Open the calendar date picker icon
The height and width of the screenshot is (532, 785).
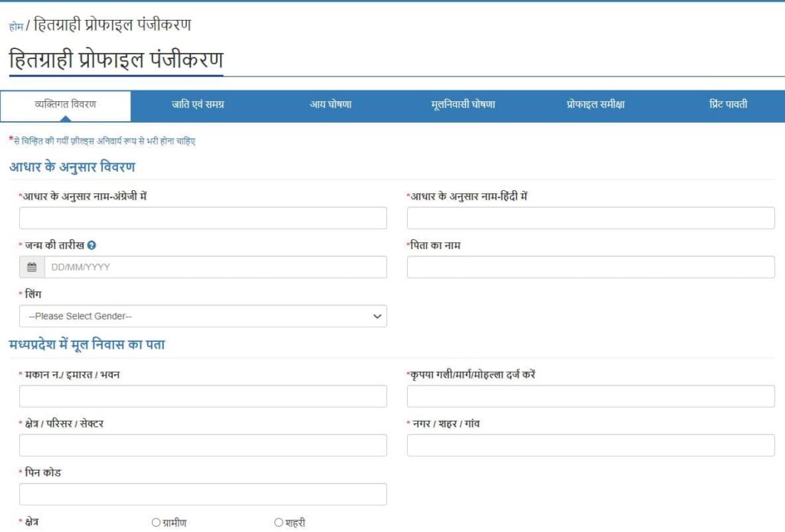30,267
